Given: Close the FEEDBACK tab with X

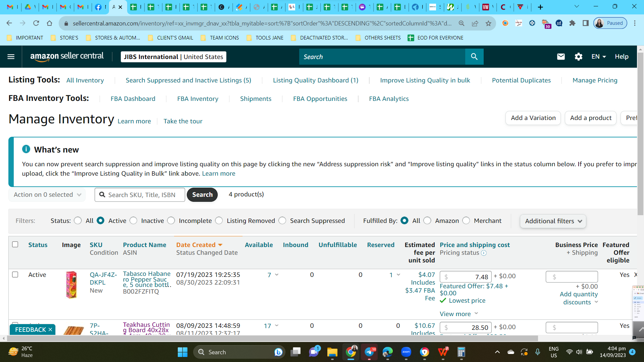Looking at the screenshot, I should point(50,330).
